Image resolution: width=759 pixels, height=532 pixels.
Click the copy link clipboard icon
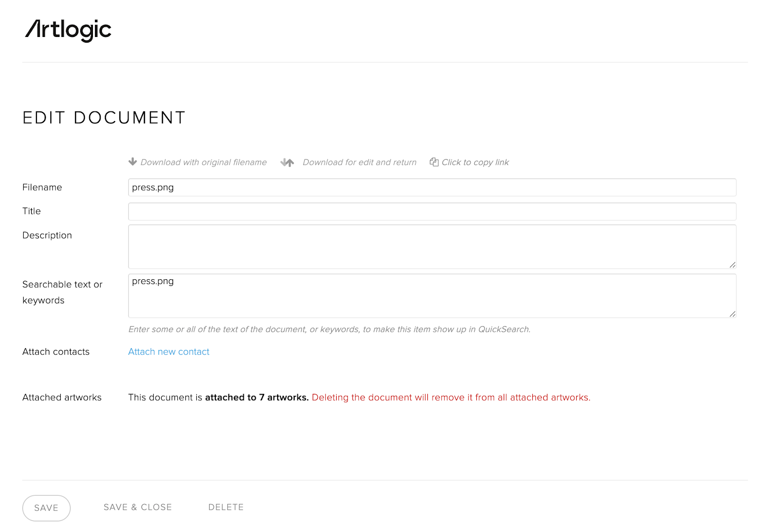click(x=434, y=162)
